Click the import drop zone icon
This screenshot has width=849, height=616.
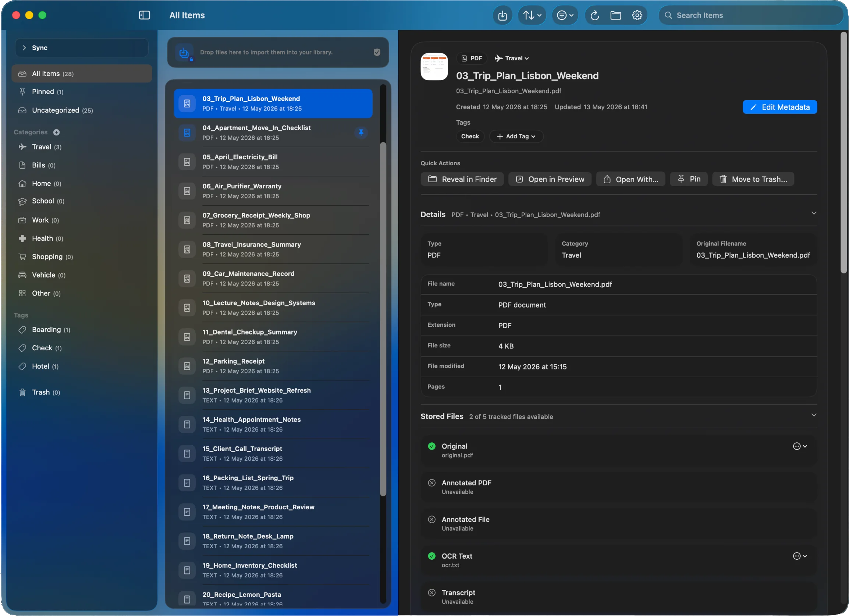click(184, 53)
